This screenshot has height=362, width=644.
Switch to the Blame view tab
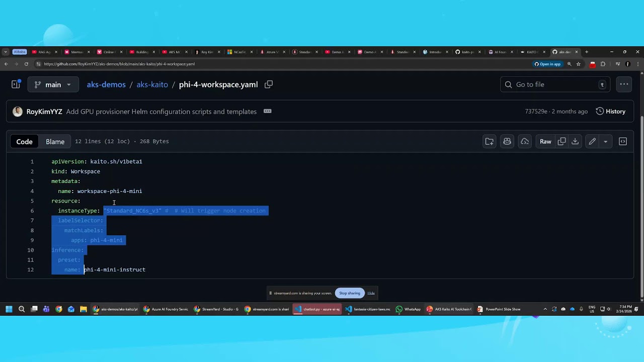click(55, 141)
